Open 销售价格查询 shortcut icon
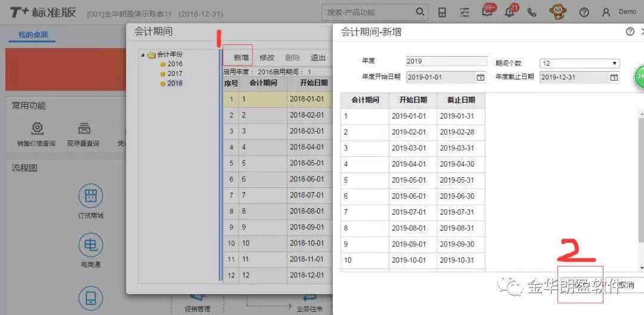Viewport: 644px width, 315px height. 36,129
